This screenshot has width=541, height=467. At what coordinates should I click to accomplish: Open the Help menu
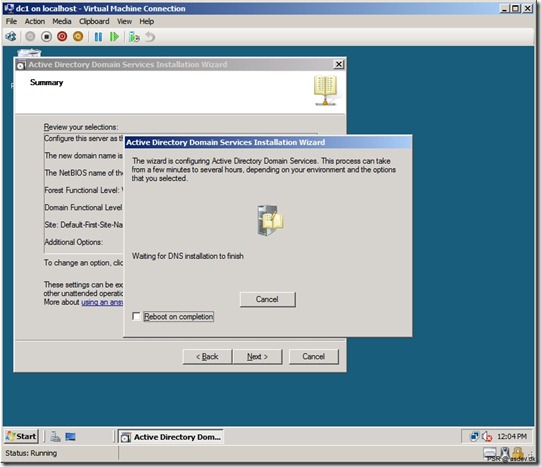click(x=147, y=21)
